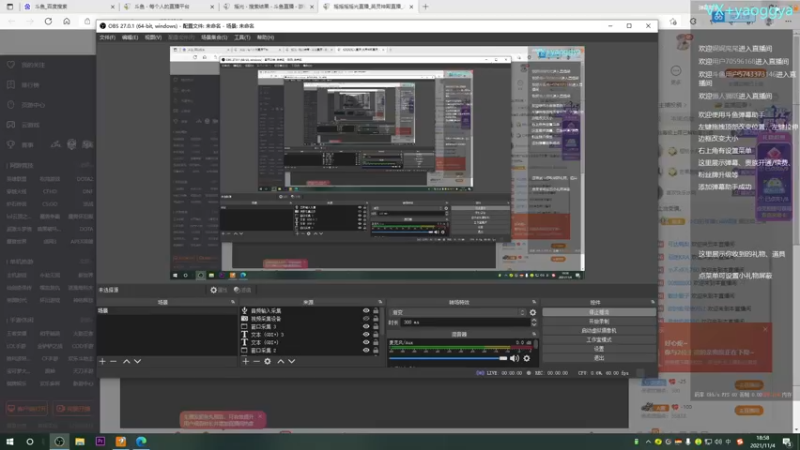Pop out the Controls dock via its header icon
Image resolution: width=800 pixels, height=450 pixels.
(x=653, y=302)
